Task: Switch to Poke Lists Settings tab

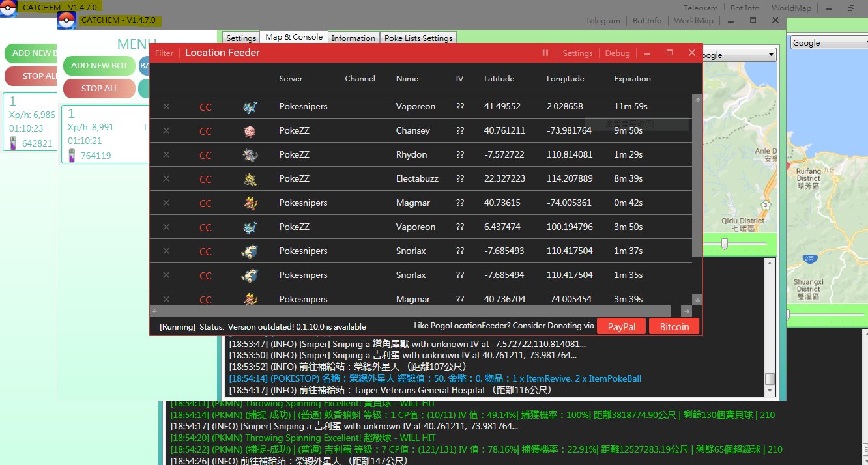Action: coord(418,38)
